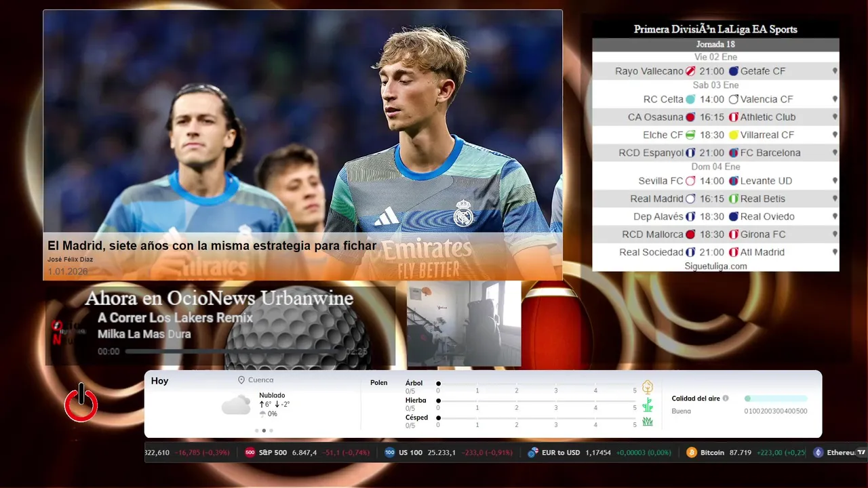Click the 'A Correr Los Lakers Remix' title
Viewport: 868px width, 488px height.
(175, 318)
